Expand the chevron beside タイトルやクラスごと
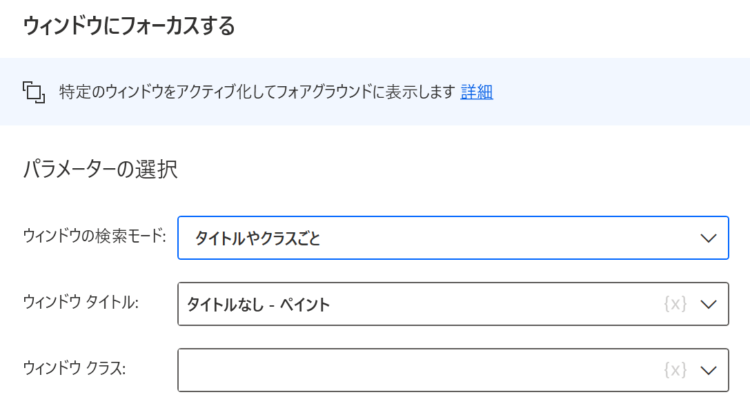 (708, 238)
